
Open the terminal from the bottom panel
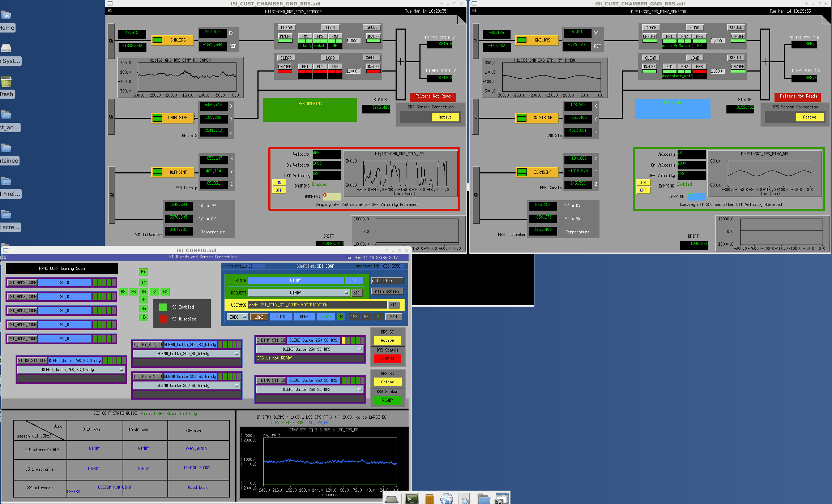pos(411,499)
